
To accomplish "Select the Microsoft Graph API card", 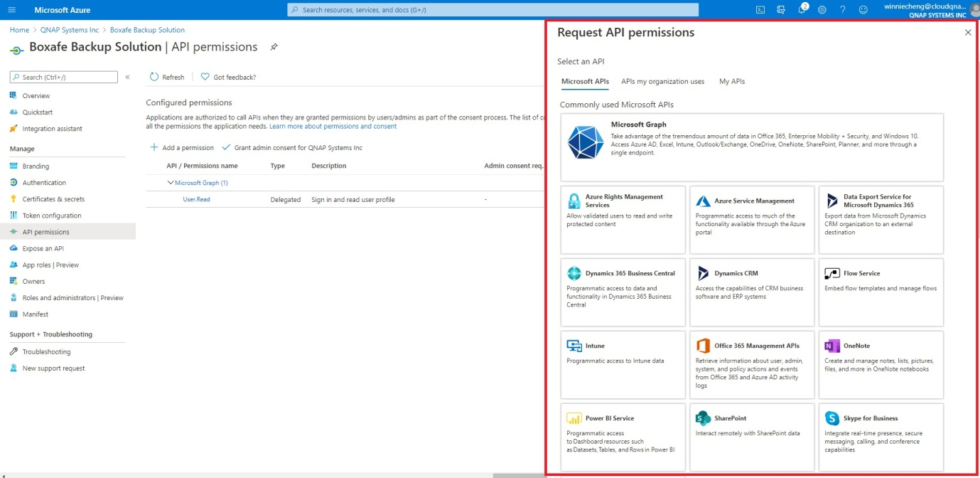I will (x=752, y=147).
